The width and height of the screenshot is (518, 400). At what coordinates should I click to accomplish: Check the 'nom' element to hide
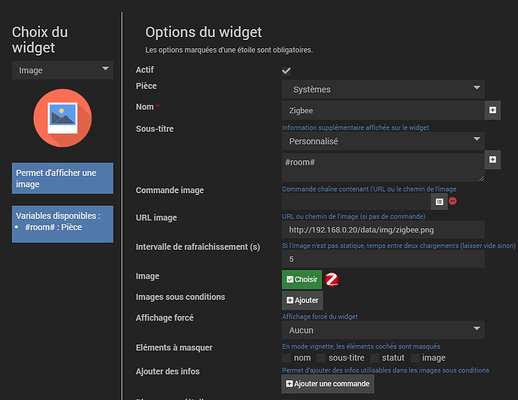click(286, 358)
